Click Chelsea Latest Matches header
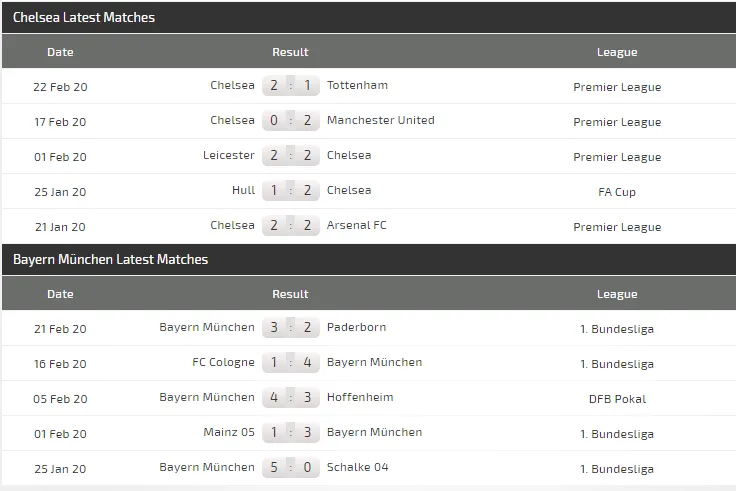Image resolution: width=736 pixels, height=491 pixels. [x=84, y=17]
